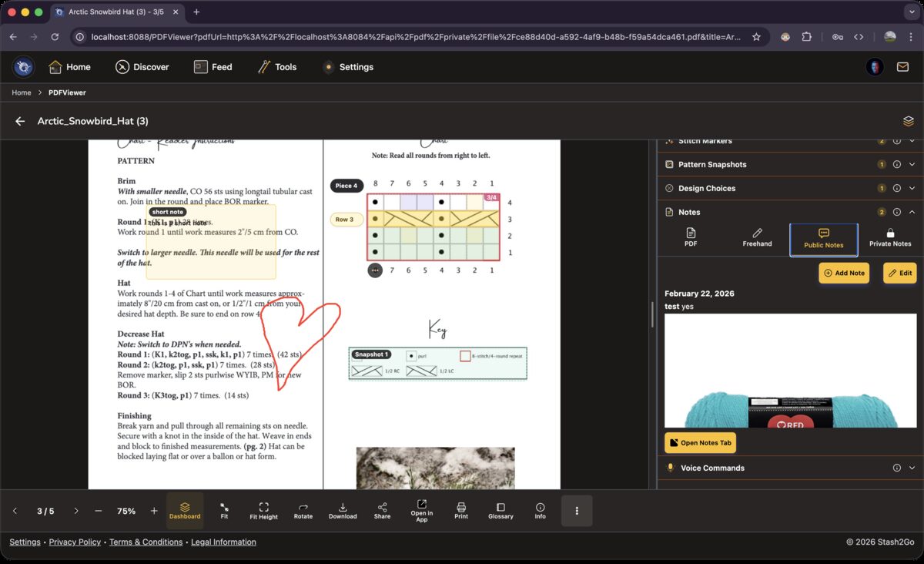924x564 pixels.
Task: Show document Info
Action: (540, 510)
